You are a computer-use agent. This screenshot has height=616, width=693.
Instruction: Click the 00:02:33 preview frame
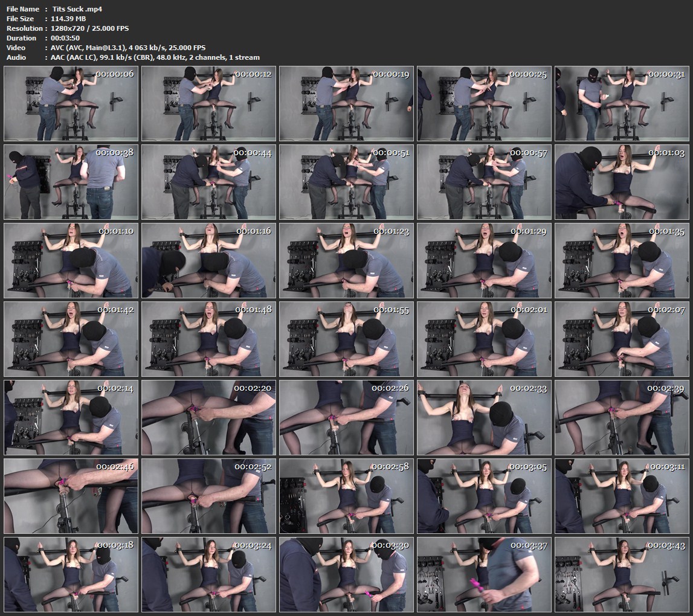pos(485,417)
